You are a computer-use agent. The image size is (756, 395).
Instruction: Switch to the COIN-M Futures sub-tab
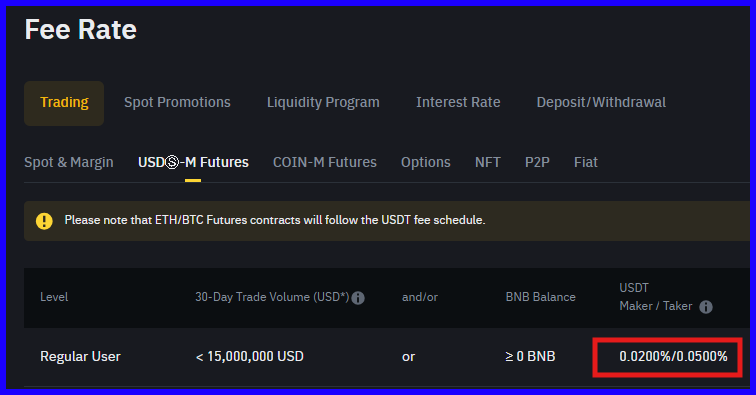(x=324, y=162)
